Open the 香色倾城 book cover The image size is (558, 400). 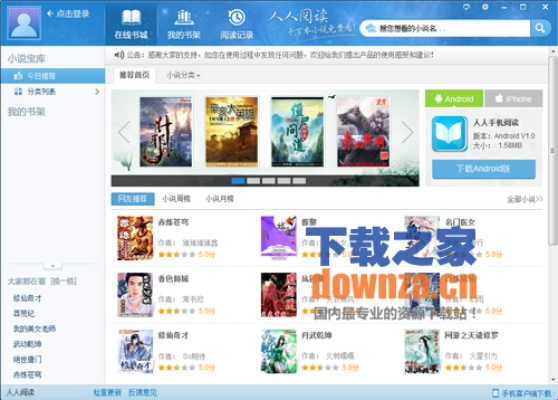pyautogui.click(x=135, y=295)
